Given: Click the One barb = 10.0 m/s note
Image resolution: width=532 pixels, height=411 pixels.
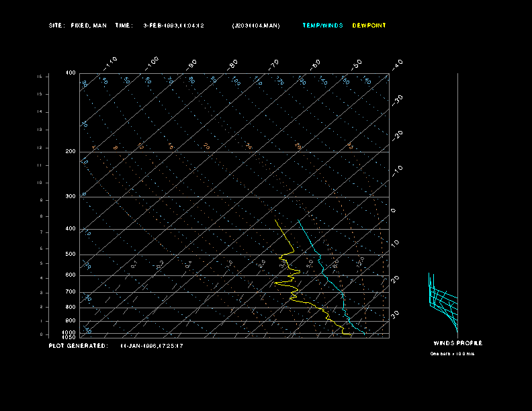Looking at the screenshot, I should click(452, 354).
